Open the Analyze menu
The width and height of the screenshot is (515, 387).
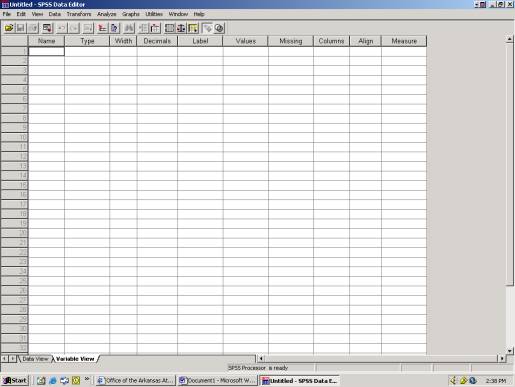click(107, 14)
